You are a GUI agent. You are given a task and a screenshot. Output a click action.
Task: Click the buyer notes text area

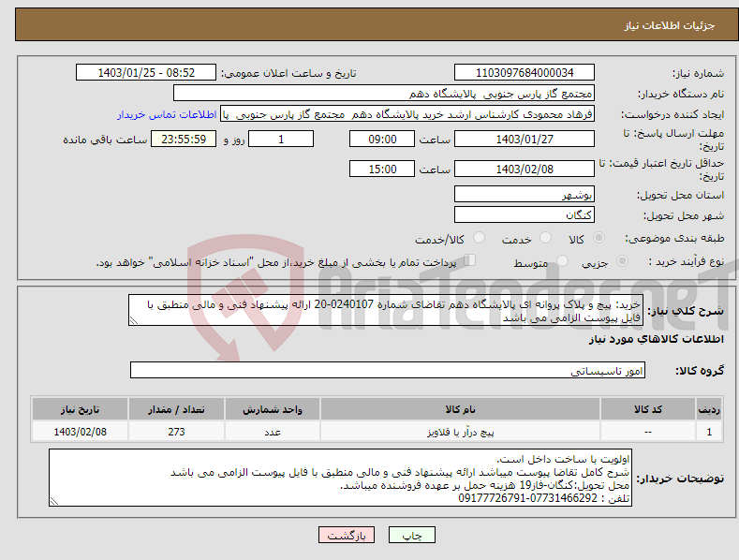[x=340, y=478]
